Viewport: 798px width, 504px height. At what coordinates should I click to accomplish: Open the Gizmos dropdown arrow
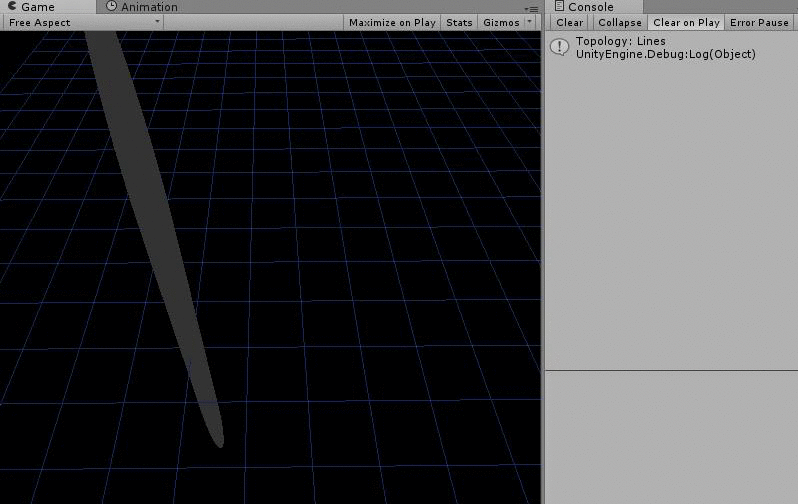(530, 22)
